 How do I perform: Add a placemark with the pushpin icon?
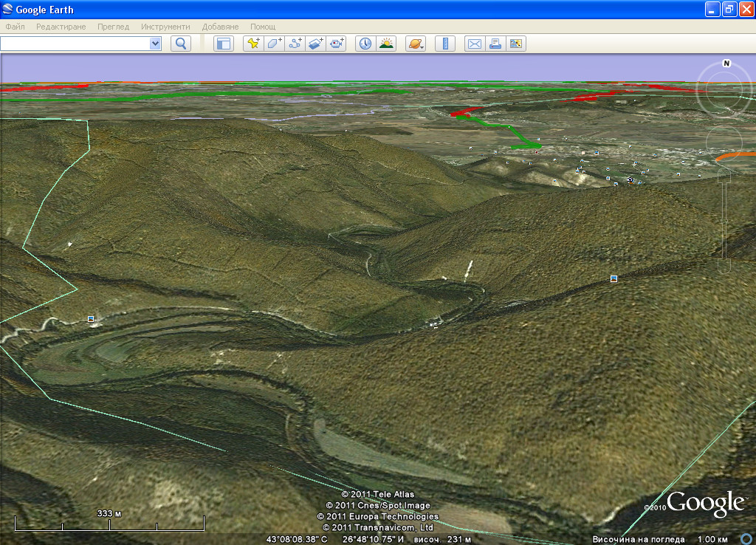253,44
